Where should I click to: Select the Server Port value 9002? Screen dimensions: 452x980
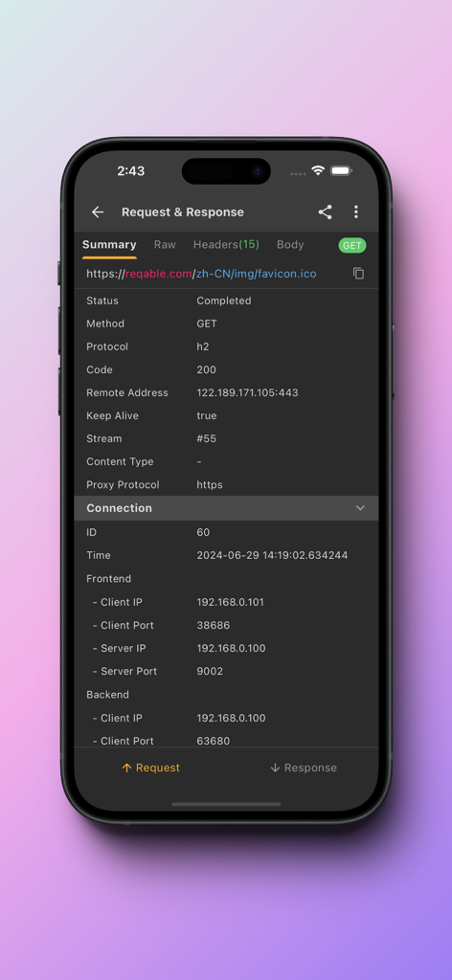210,671
